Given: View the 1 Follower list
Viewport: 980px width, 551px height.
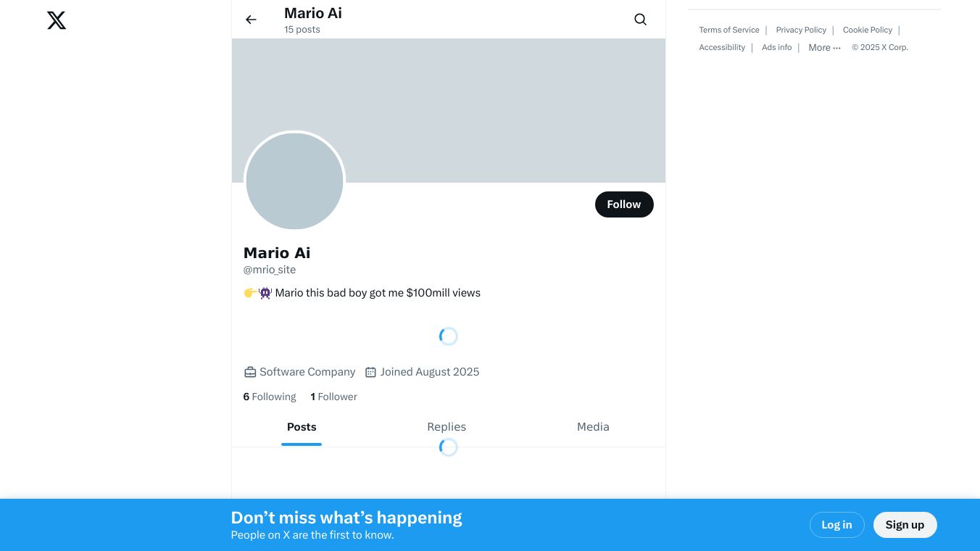Looking at the screenshot, I should point(333,397).
